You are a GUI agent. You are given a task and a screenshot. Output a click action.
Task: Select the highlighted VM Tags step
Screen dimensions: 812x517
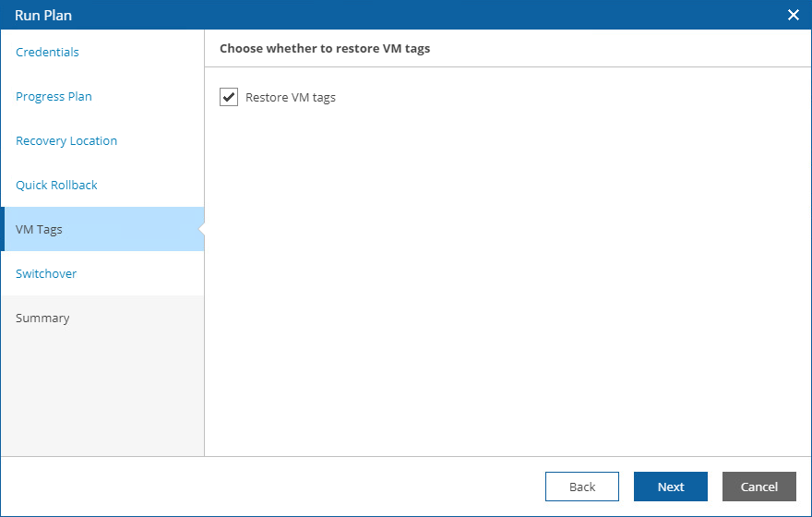coord(39,229)
